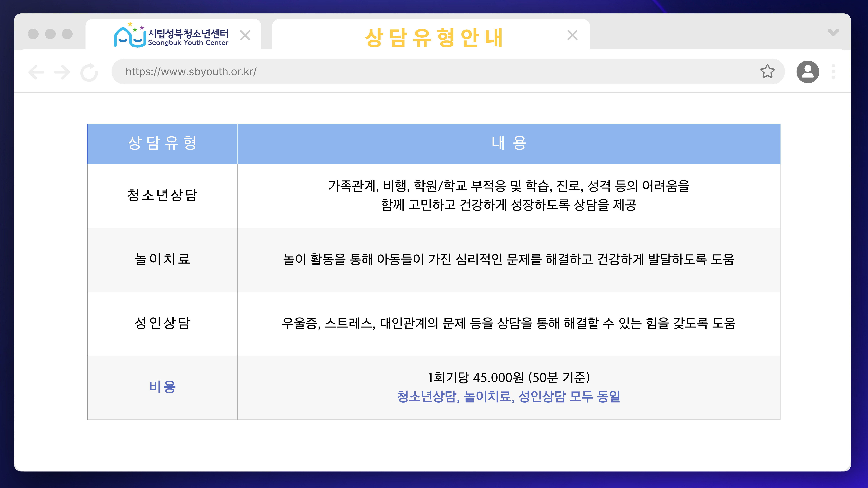Bookmark page with the star icon
The width and height of the screenshot is (868, 488).
[767, 71]
